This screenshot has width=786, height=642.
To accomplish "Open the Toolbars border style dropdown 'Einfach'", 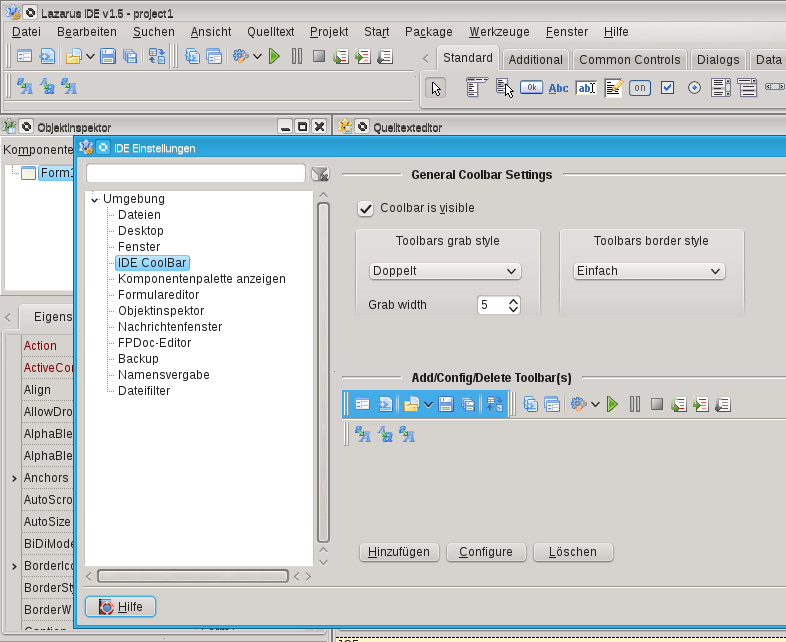I will pos(649,271).
